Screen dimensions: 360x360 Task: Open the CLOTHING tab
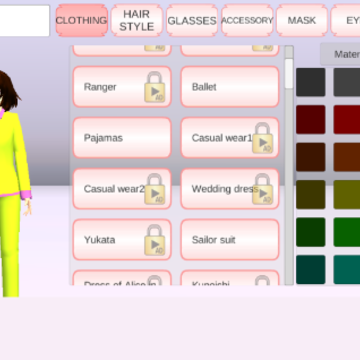click(x=82, y=20)
